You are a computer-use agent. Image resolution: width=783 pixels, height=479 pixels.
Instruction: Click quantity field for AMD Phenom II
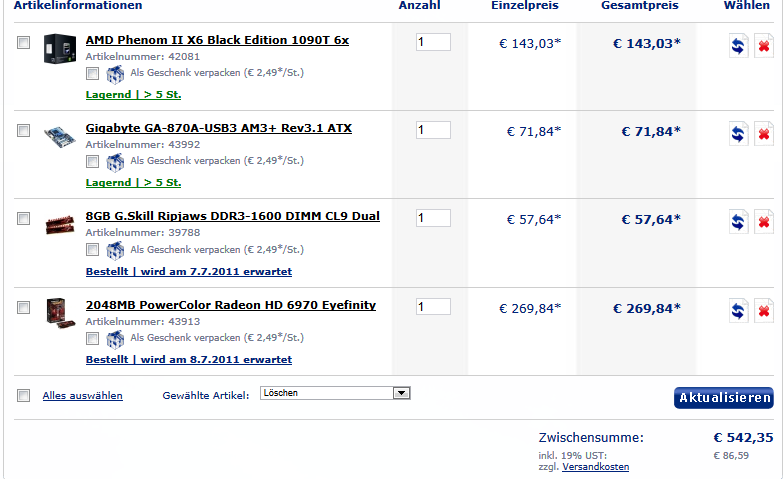click(433, 42)
